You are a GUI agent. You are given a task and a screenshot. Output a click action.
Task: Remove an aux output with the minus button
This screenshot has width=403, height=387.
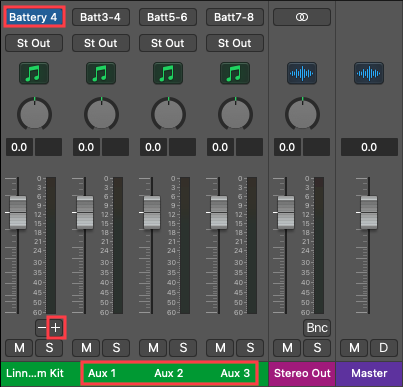pos(42,328)
